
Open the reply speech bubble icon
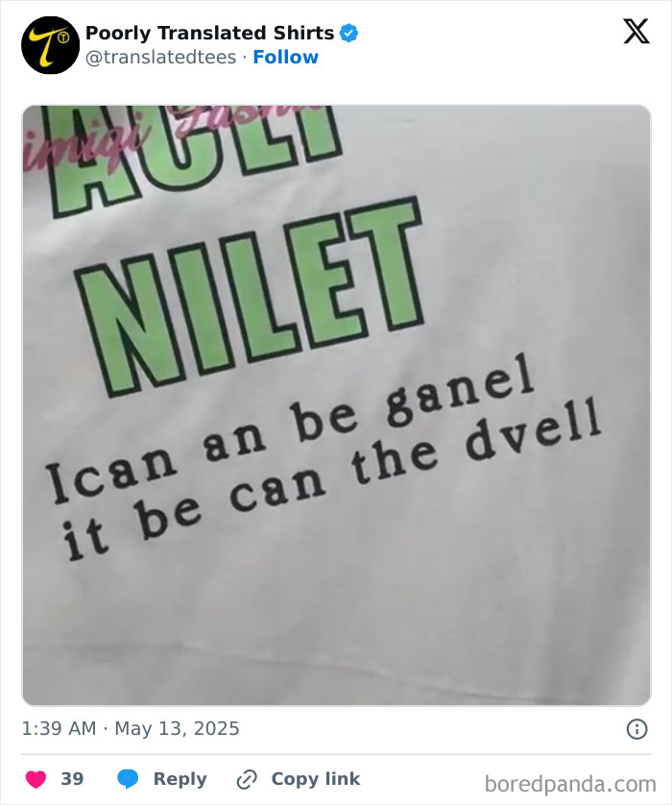point(129,779)
